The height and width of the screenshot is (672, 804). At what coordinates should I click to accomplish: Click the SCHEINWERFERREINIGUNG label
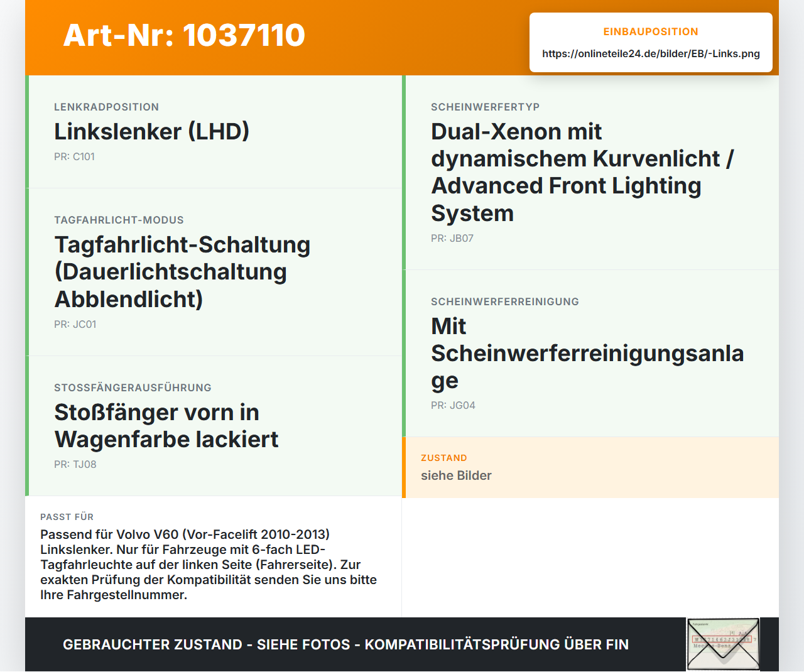coord(504,301)
